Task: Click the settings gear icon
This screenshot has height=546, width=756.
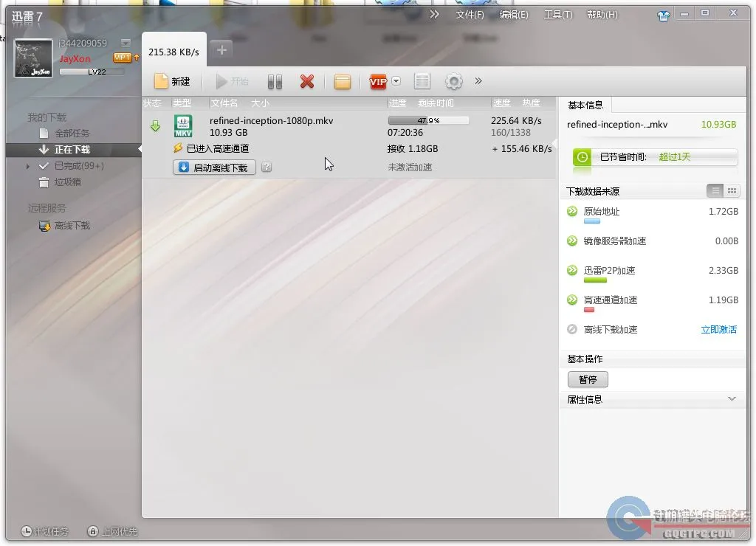Action: (x=453, y=81)
